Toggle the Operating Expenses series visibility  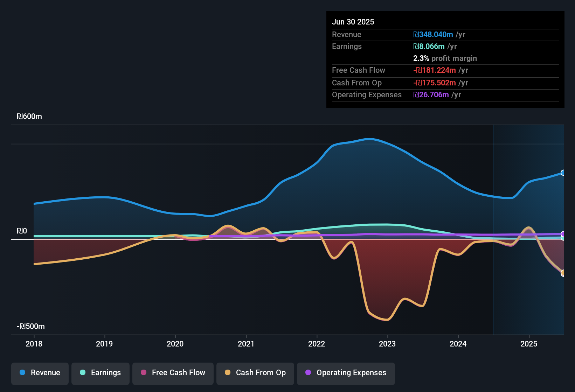[346, 373]
